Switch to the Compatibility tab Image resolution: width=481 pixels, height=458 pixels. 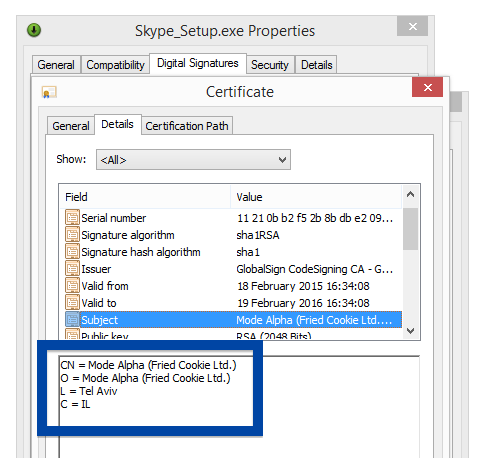115,65
